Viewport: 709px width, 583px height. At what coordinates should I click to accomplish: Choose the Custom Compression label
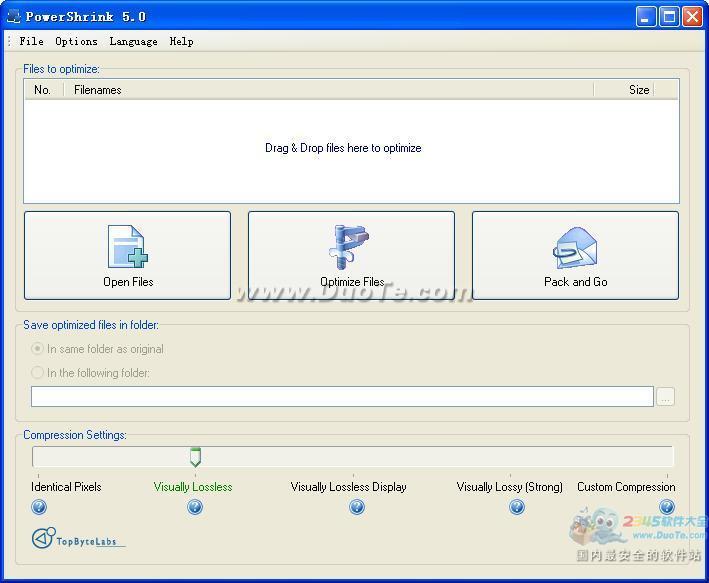click(x=626, y=487)
